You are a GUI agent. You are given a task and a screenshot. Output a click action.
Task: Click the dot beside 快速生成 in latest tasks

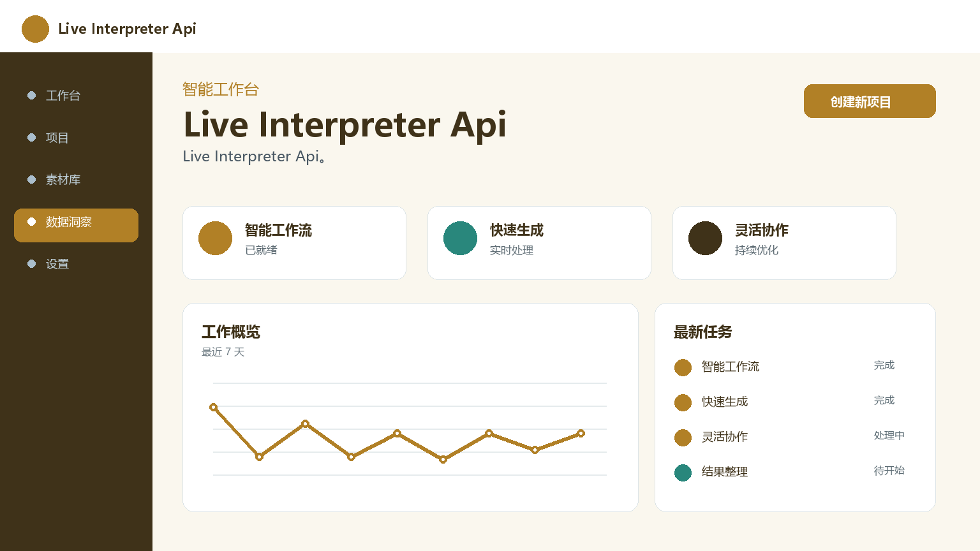tap(683, 402)
